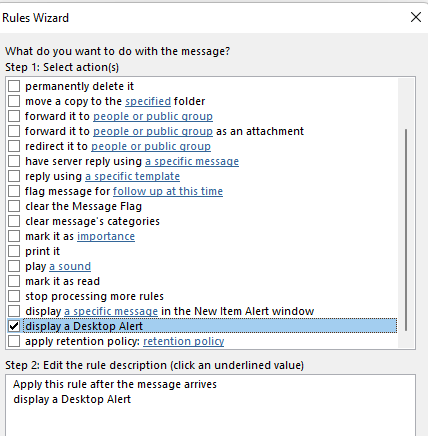Tick 'forward it ... as an attachment' checkbox
The image size is (428, 436).
pyautogui.click(x=14, y=131)
